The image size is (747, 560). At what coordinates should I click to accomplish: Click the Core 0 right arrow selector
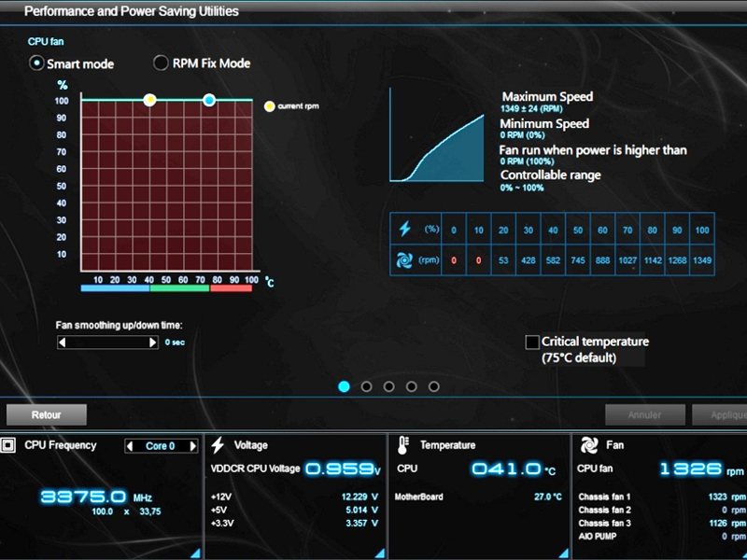191,445
